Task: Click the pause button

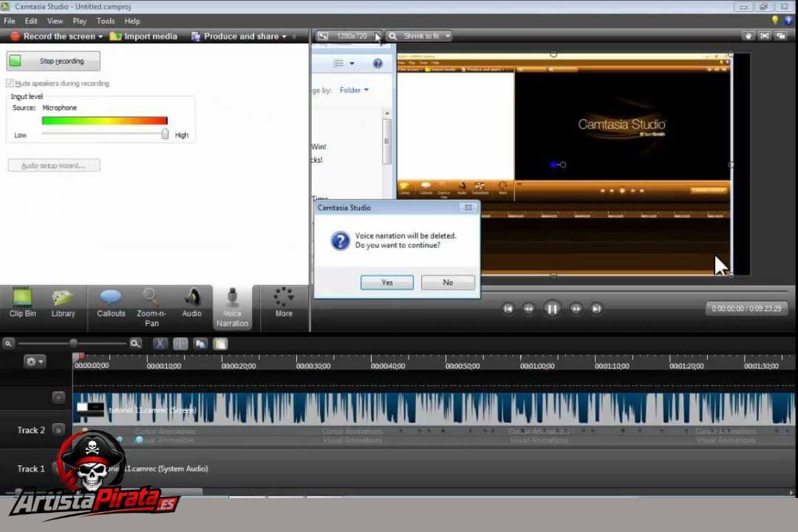Action: click(x=552, y=309)
